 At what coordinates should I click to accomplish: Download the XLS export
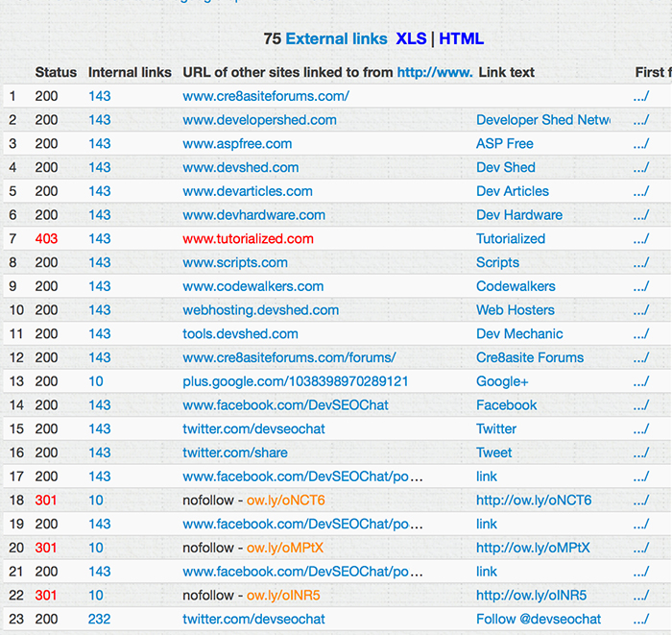411,39
